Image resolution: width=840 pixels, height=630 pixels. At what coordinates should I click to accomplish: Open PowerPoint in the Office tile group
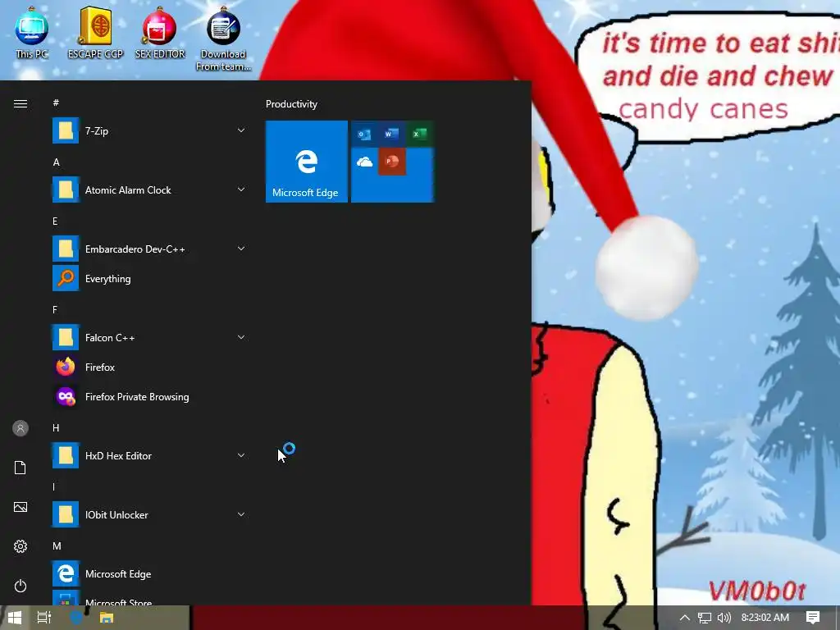point(391,162)
